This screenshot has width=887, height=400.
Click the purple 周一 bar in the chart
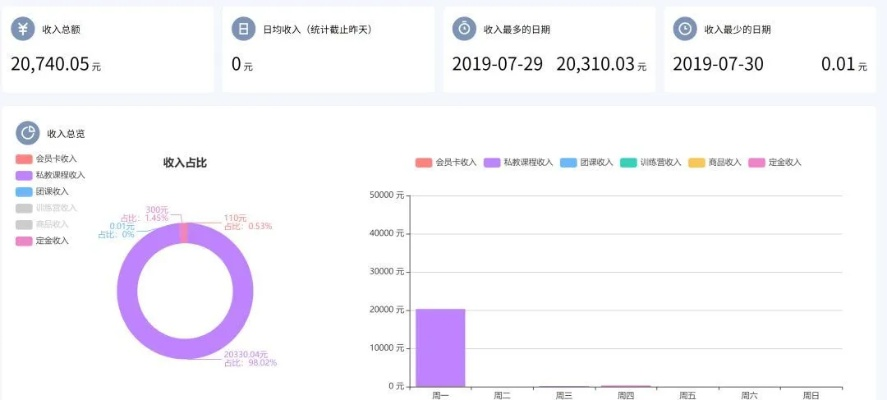click(x=440, y=348)
